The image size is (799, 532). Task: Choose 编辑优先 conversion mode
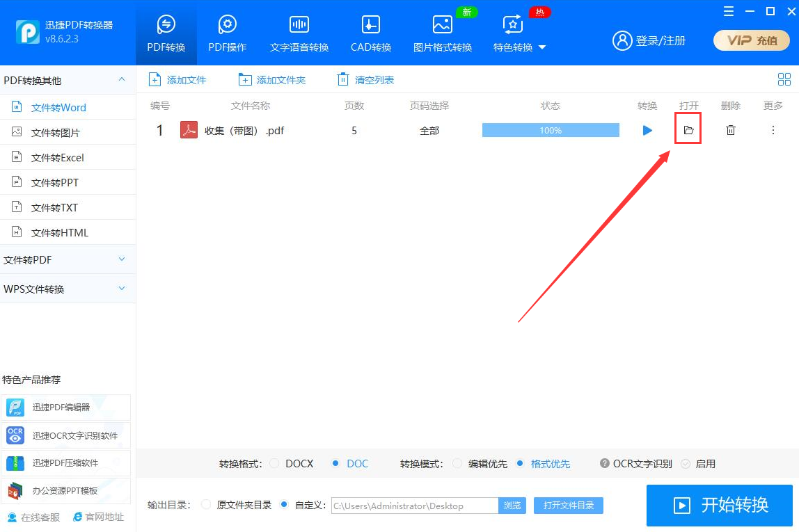coord(457,463)
